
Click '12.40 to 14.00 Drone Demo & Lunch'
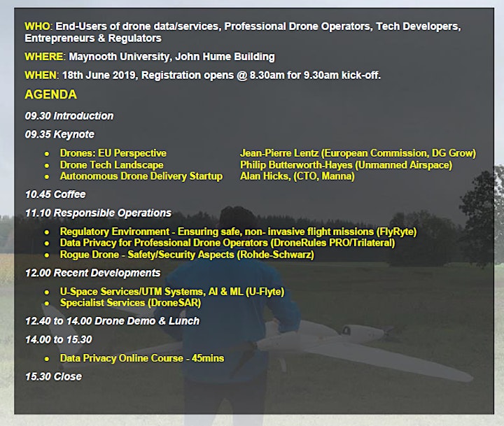(113, 321)
